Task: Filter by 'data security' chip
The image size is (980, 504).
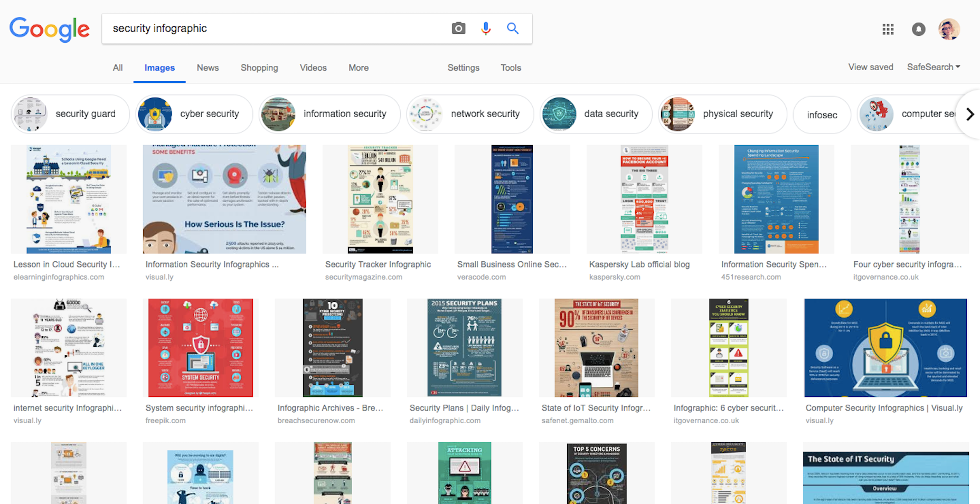Action: (596, 114)
